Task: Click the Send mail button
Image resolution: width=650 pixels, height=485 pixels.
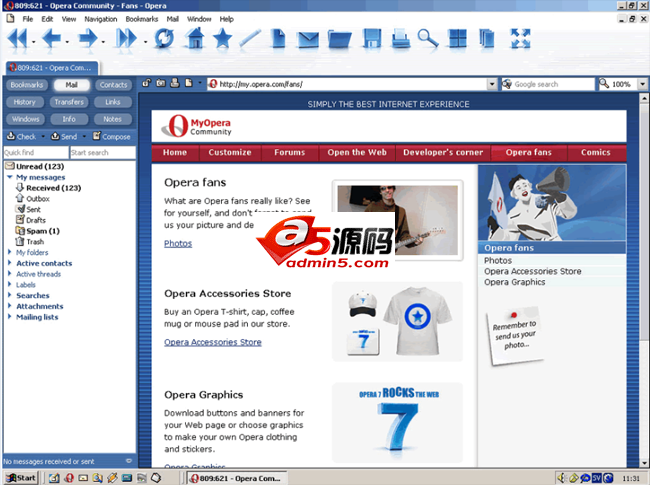Action: pyautogui.click(x=64, y=136)
